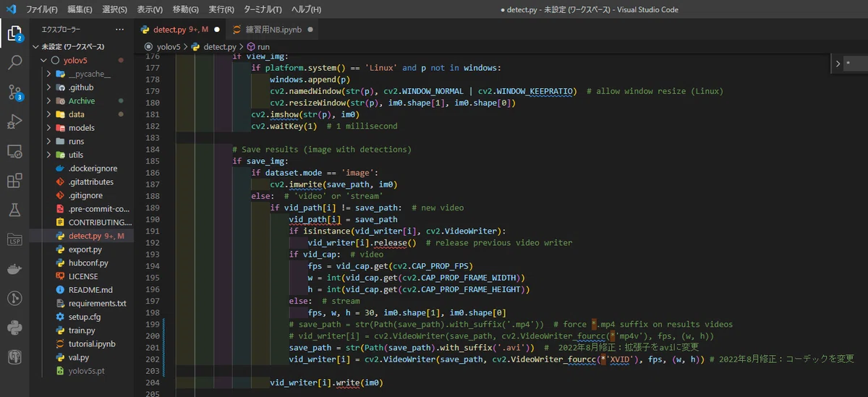This screenshot has height=397, width=868.
Task: Click git icon beside .gitattributes file
Action: coord(61,182)
